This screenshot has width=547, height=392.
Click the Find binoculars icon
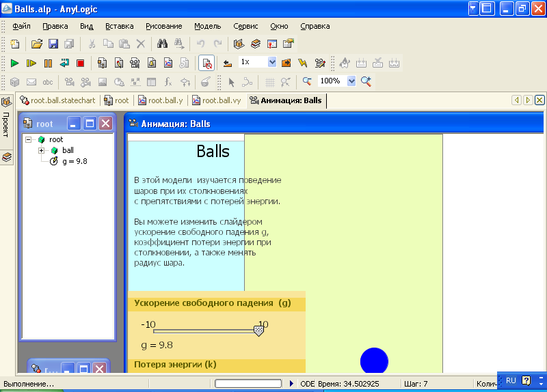pyautogui.click(x=162, y=44)
